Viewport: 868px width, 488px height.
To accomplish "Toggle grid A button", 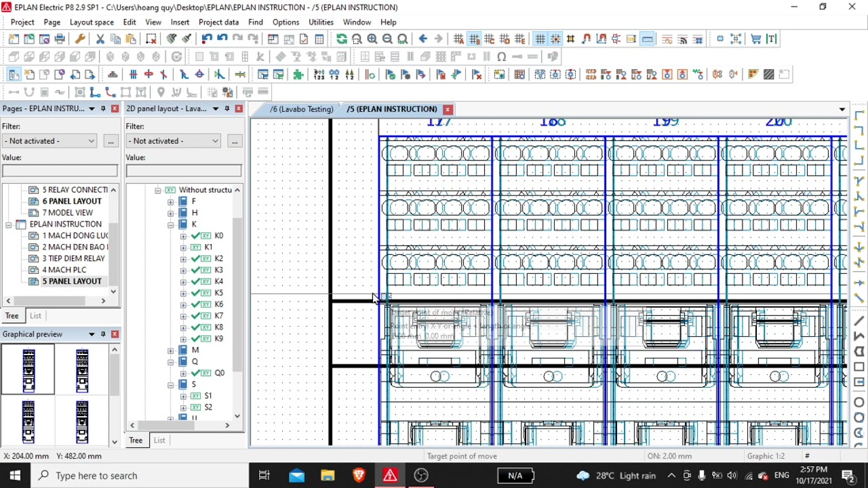I will click(x=458, y=39).
